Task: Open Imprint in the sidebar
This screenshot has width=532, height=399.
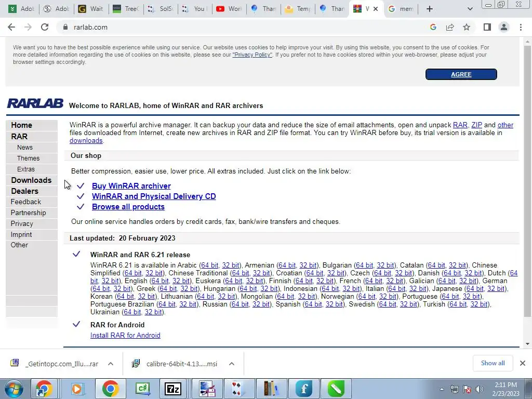Action: pos(21,234)
